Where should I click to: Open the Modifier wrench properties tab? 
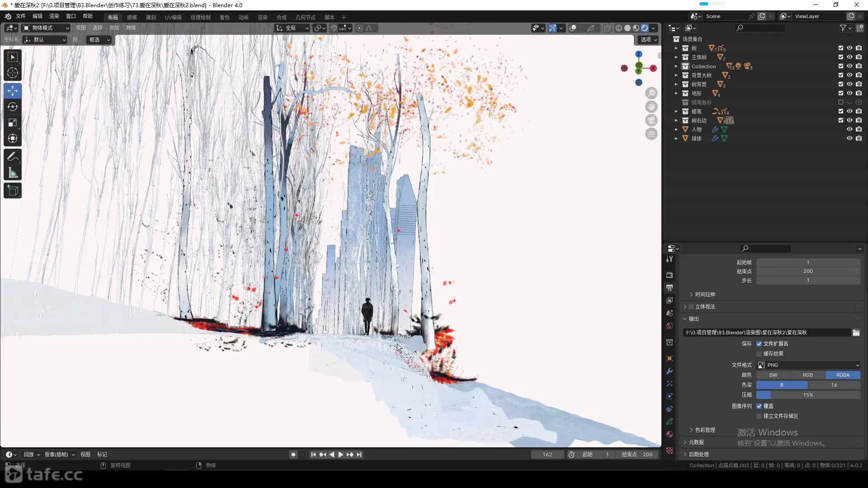(670, 371)
